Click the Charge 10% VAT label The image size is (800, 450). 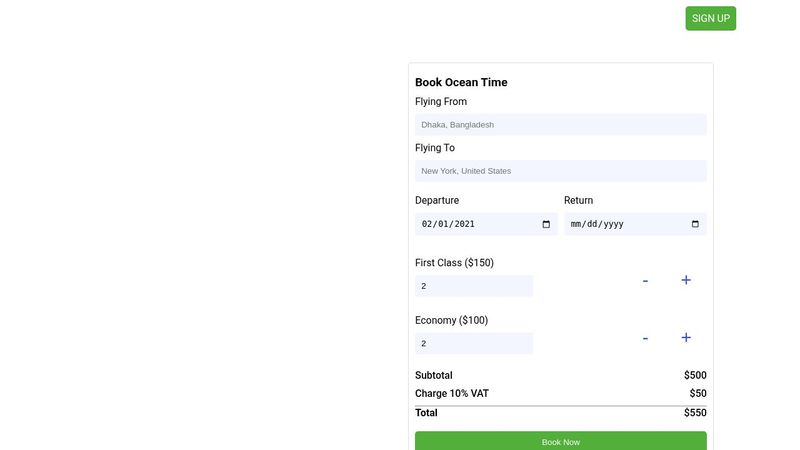452,393
